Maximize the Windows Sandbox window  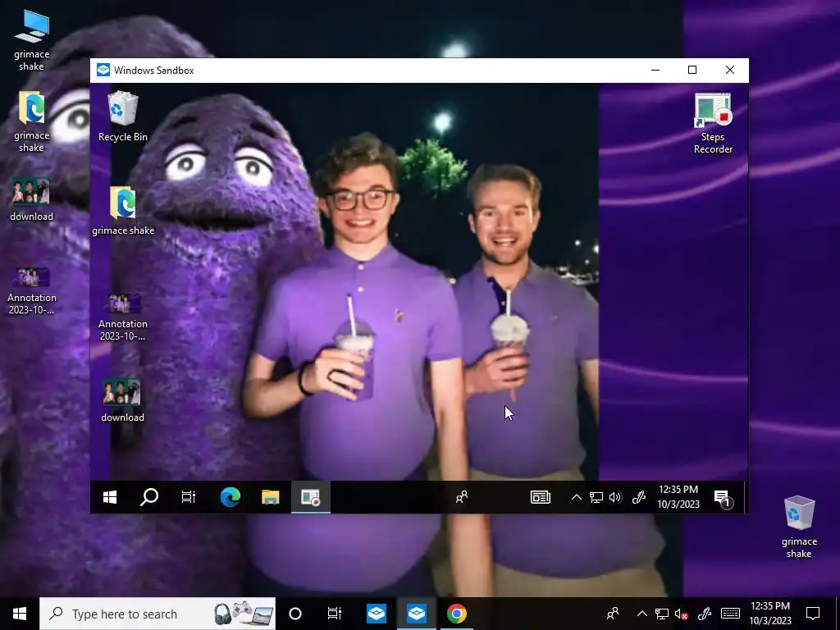pos(692,71)
